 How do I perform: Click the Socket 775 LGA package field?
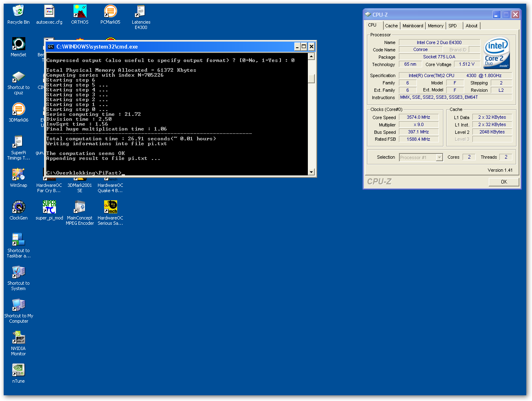(x=439, y=57)
